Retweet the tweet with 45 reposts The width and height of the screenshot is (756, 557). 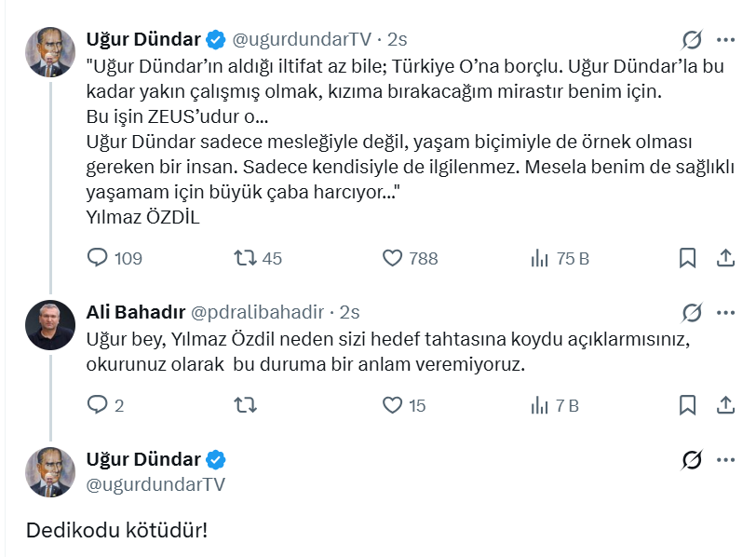[246, 258]
